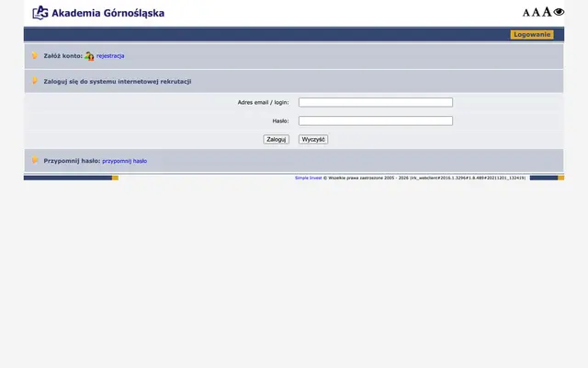Click the Przypomnij hasło label
The image size is (588, 368).
pos(72,161)
